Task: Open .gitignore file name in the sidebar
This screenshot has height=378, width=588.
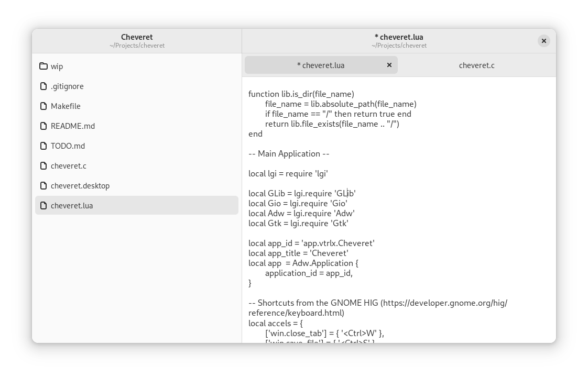Action: 67,86
